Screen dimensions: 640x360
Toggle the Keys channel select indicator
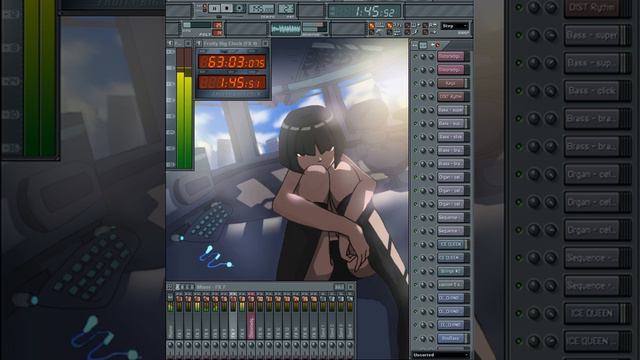tap(466, 83)
